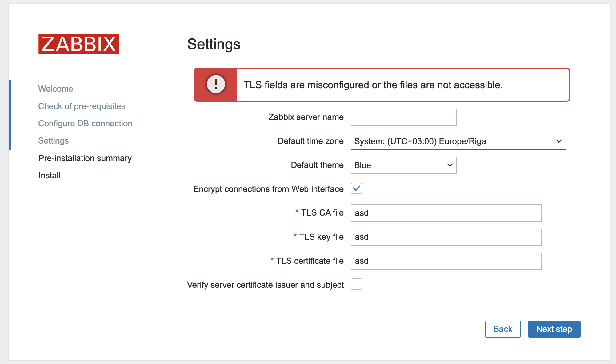The width and height of the screenshot is (616, 364).
Task: Click the 'TLS certificate file' label
Action: 310,261
